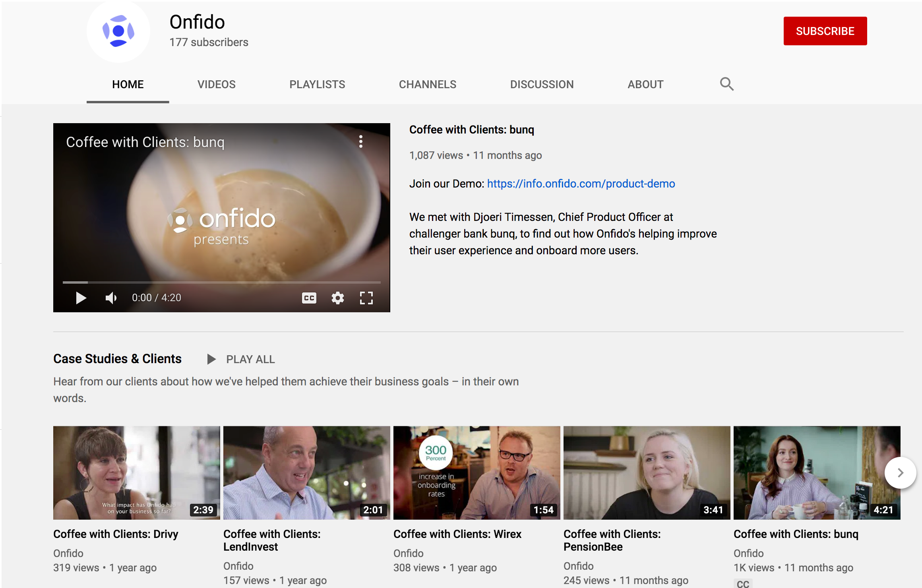This screenshot has height=588, width=922.
Task: Open the Drivy video thumbnail
Action: coord(137,473)
